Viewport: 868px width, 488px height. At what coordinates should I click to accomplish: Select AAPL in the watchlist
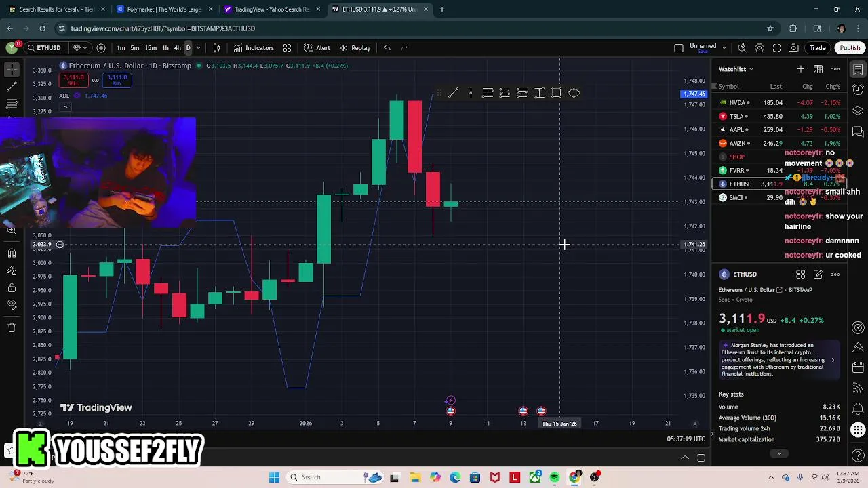(x=781, y=130)
